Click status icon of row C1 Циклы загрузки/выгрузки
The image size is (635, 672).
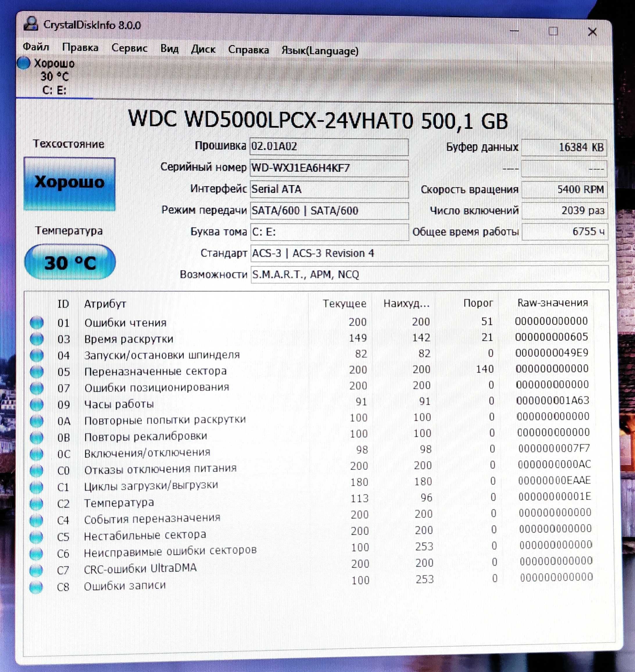(37, 487)
